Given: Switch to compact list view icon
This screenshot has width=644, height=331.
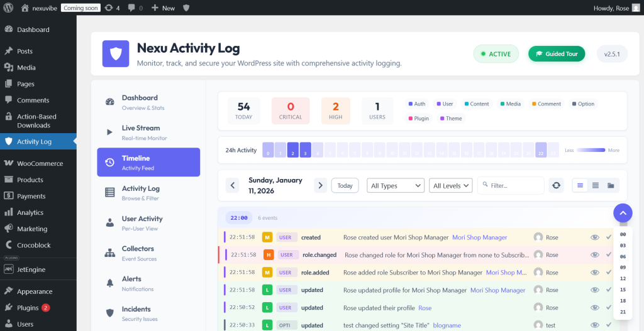Looking at the screenshot, I should coord(596,185).
